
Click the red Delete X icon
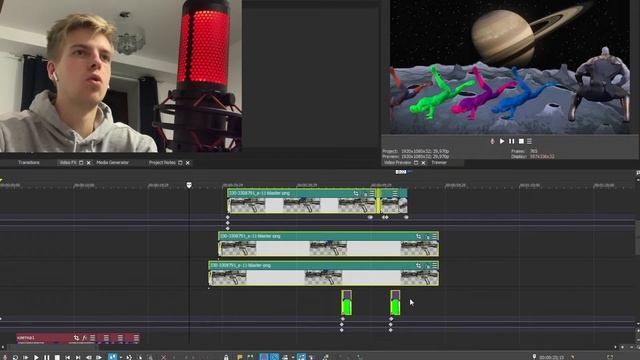pos(163,357)
